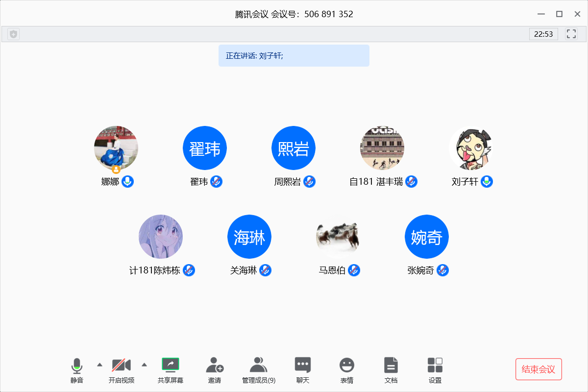This screenshot has width=588, height=392.
Task: Select 马恩伯's horse avatar
Action: click(x=338, y=237)
